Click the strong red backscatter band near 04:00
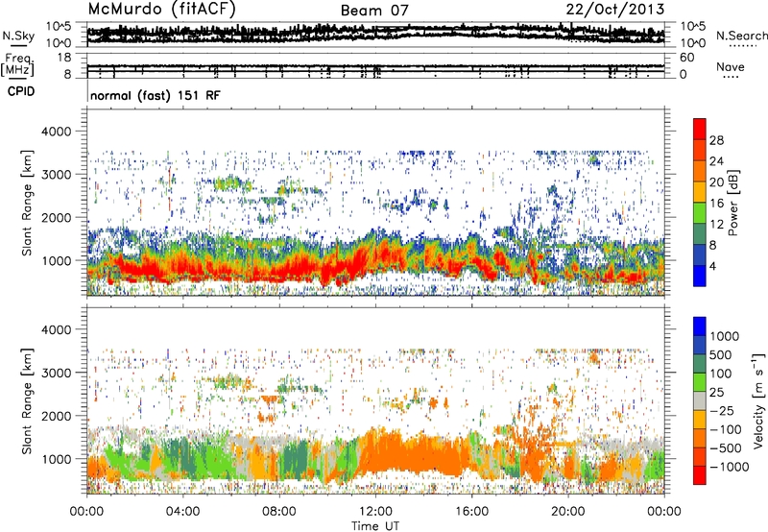This screenshot has height=532, width=768. click(182, 269)
